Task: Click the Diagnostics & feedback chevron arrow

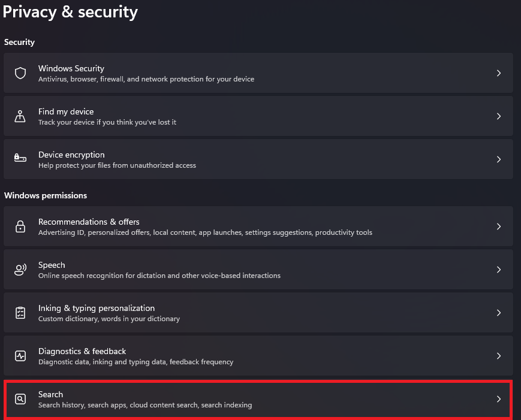Action: coord(499,356)
